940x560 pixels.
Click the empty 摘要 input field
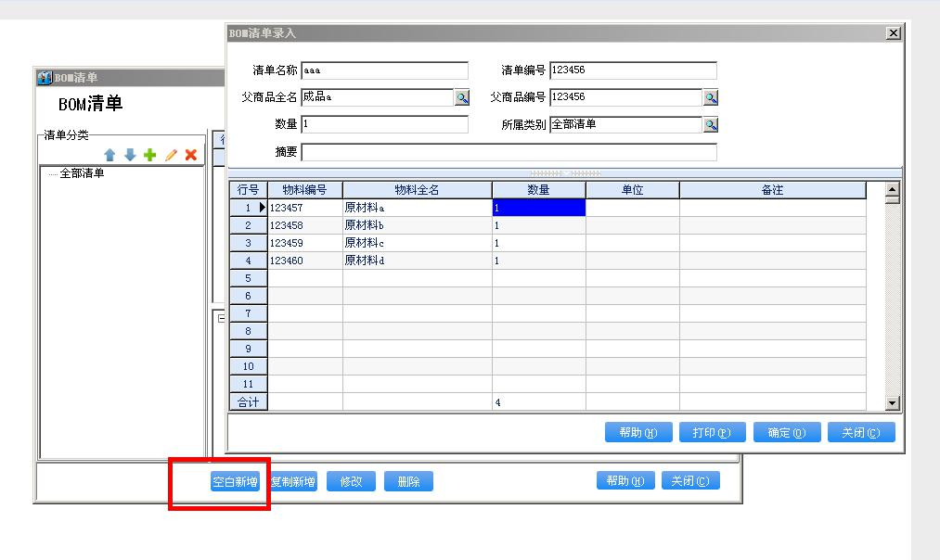point(509,152)
